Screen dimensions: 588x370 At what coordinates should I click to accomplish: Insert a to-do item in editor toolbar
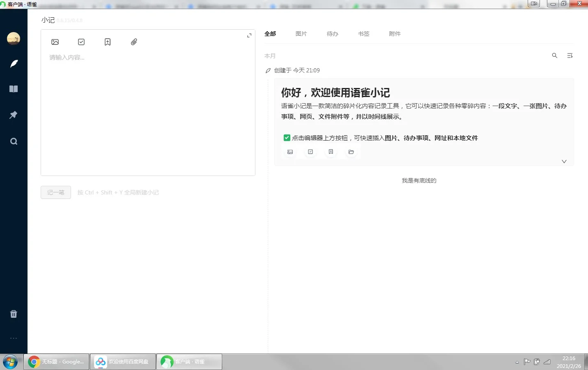click(81, 42)
